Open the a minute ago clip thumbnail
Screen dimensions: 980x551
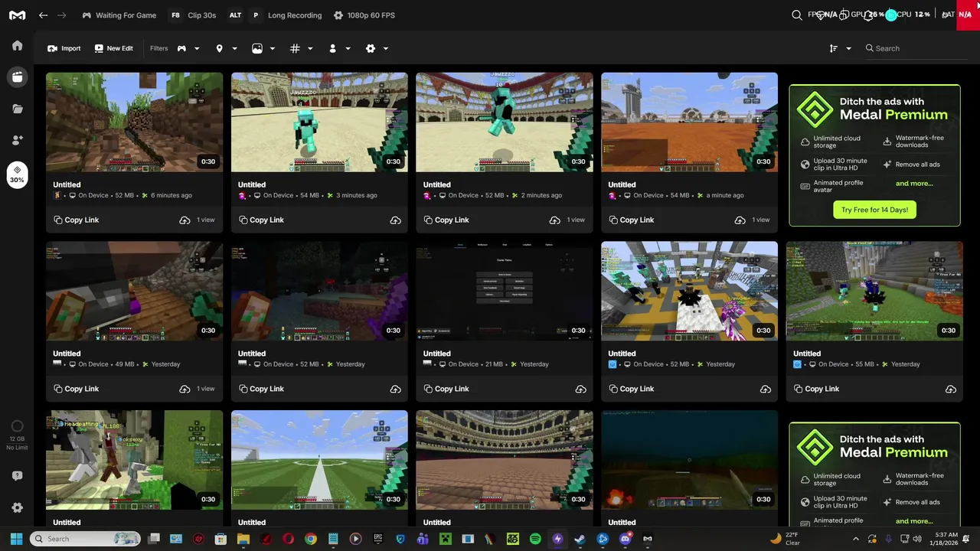pos(689,122)
